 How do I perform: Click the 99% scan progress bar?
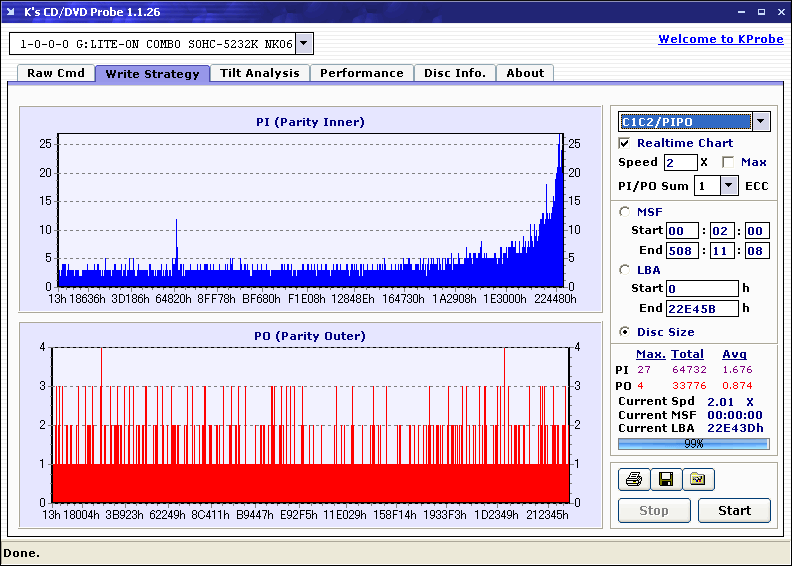tap(693, 443)
